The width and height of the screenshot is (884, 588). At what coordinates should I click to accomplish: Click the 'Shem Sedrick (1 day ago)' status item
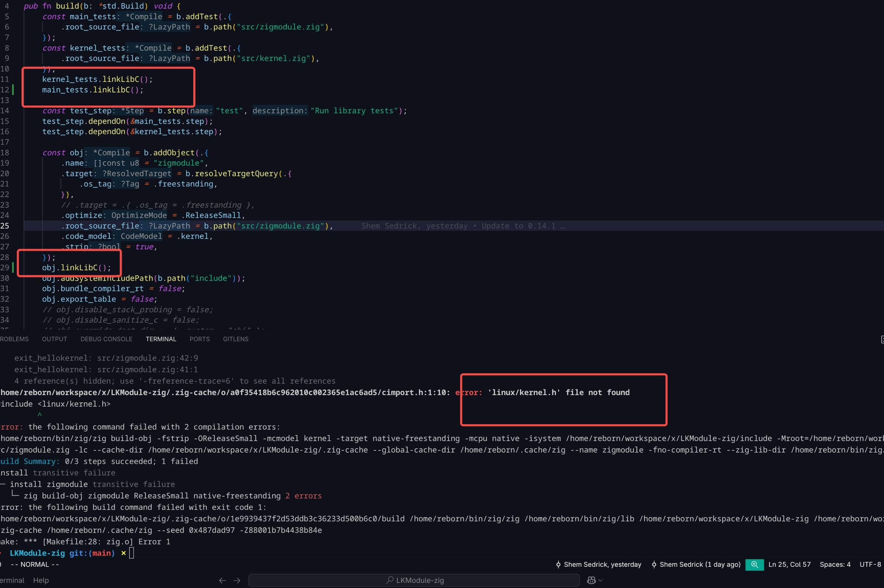(696, 564)
